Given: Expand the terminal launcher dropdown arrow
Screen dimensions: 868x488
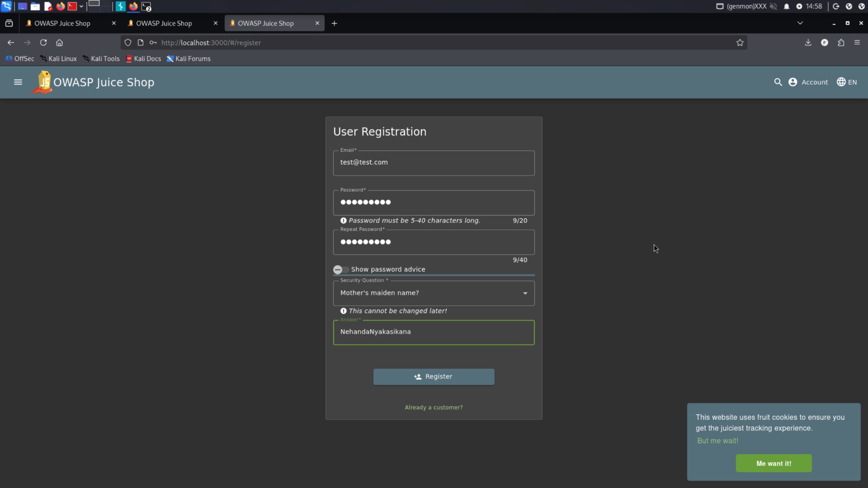Looking at the screenshot, I should tap(81, 6).
